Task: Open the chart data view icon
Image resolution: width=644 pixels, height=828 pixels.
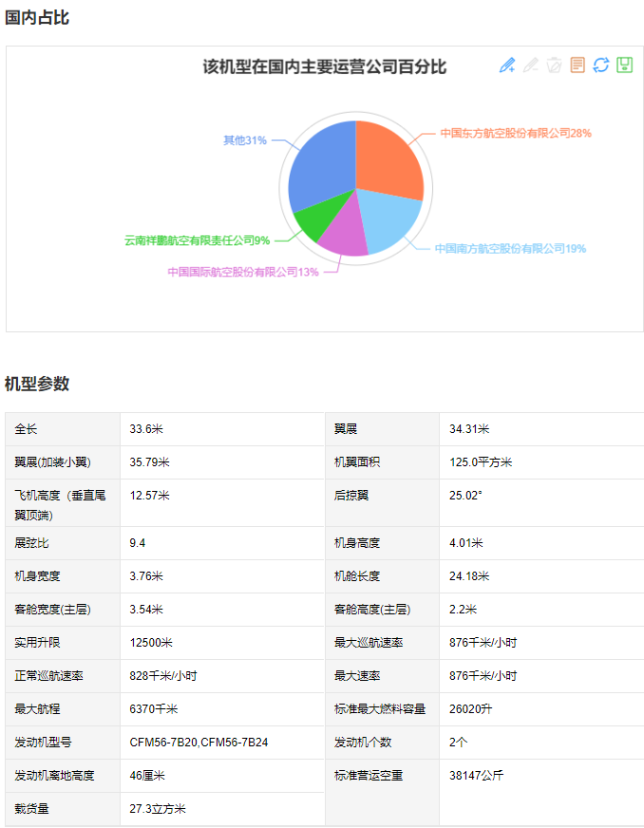Action: pyautogui.click(x=578, y=65)
